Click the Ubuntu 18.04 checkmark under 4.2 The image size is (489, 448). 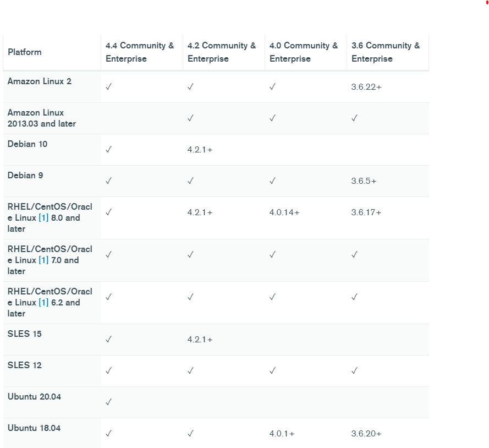pos(190,433)
